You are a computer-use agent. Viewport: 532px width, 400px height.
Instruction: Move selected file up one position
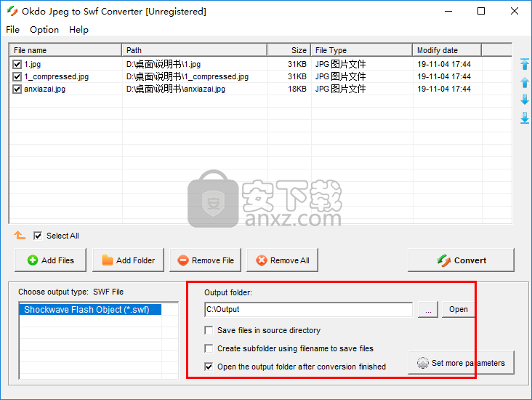(x=525, y=82)
